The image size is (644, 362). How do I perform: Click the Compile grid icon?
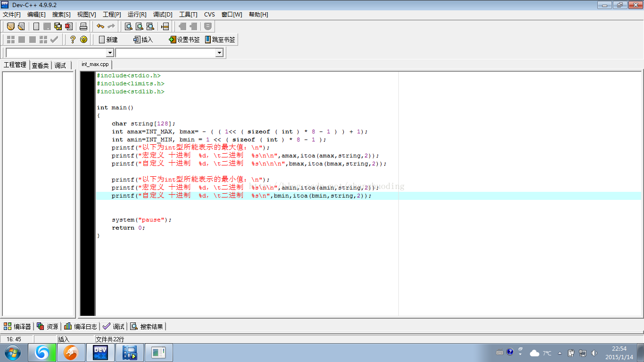click(10, 40)
